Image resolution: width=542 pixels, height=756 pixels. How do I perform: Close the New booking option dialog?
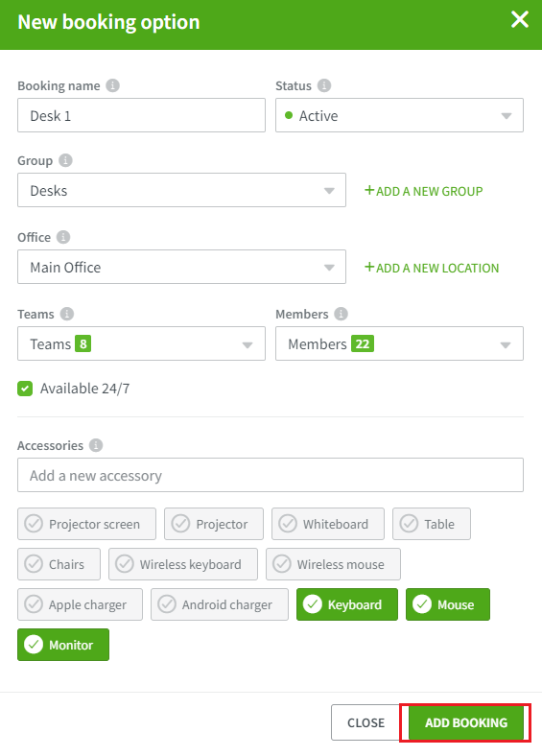[520, 20]
